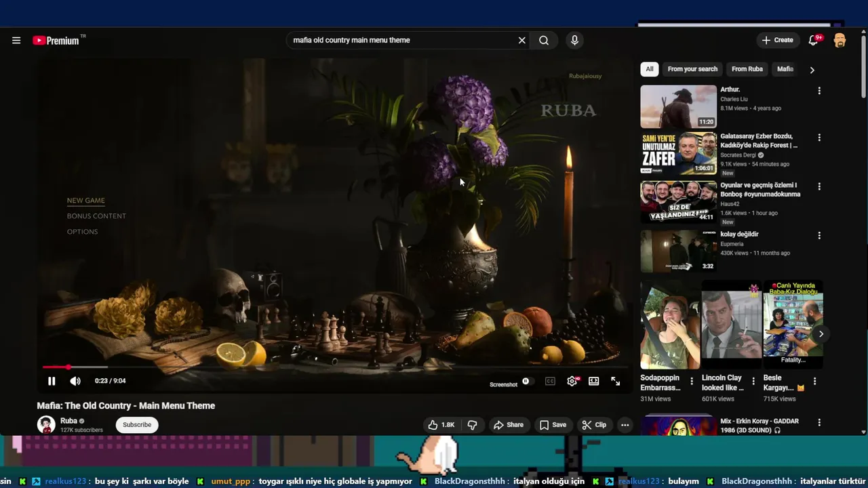Open kolay değildir video title
This screenshot has height=488, width=868.
click(739, 235)
